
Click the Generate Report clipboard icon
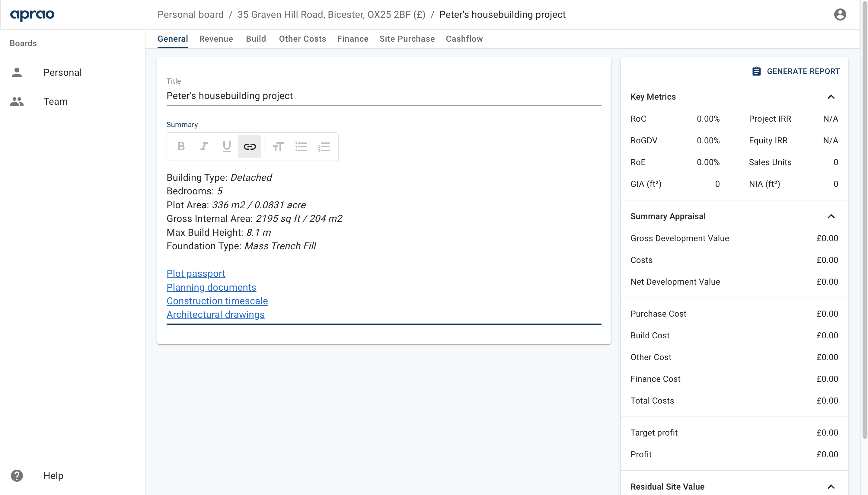(756, 71)
